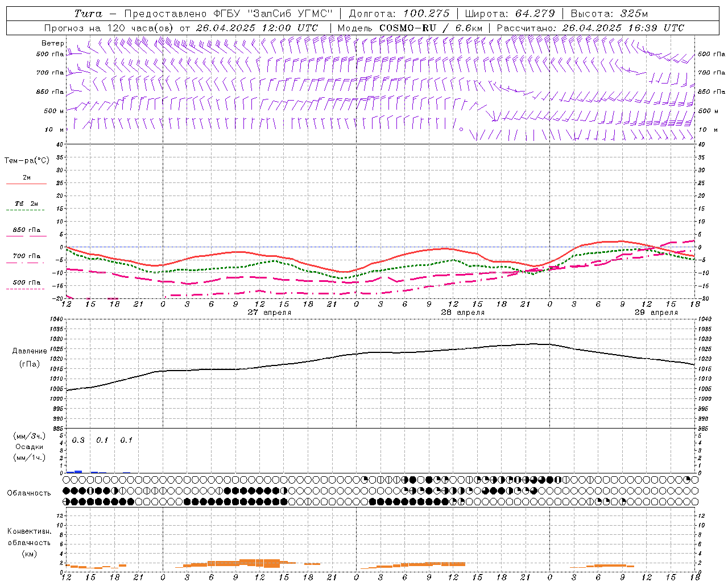Screen dimensions: 728x582
Task: Select the "Прогноз на 120 часа(ов)" forecast text
Action: pos(109,28)
